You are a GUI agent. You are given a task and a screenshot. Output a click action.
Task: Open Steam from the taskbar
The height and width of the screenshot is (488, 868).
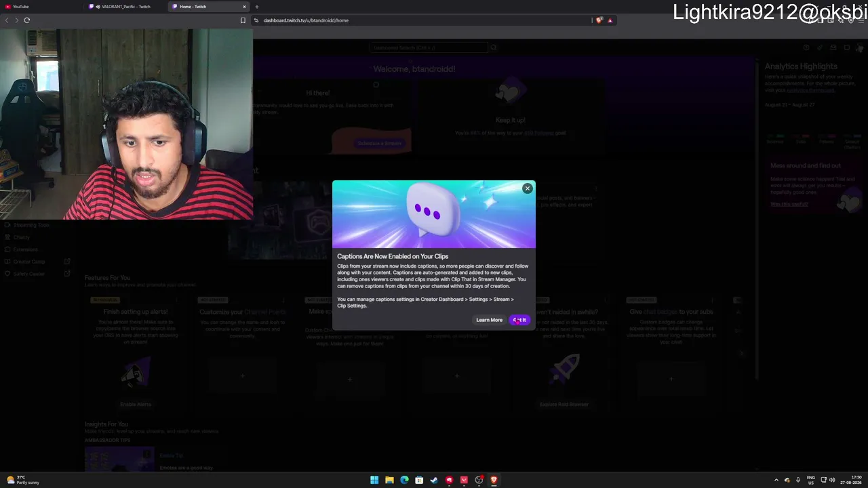click(434, 480)
